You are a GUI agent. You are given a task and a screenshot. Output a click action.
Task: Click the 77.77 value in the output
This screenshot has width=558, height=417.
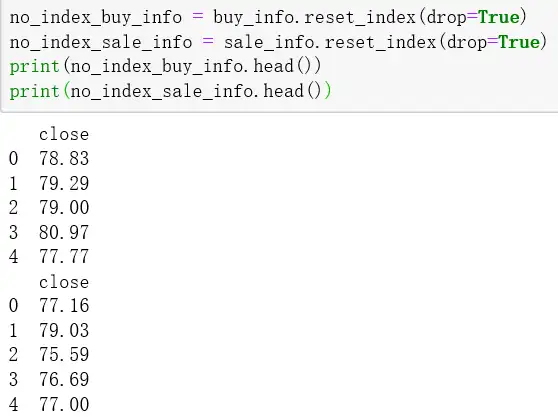click(64, 257)
